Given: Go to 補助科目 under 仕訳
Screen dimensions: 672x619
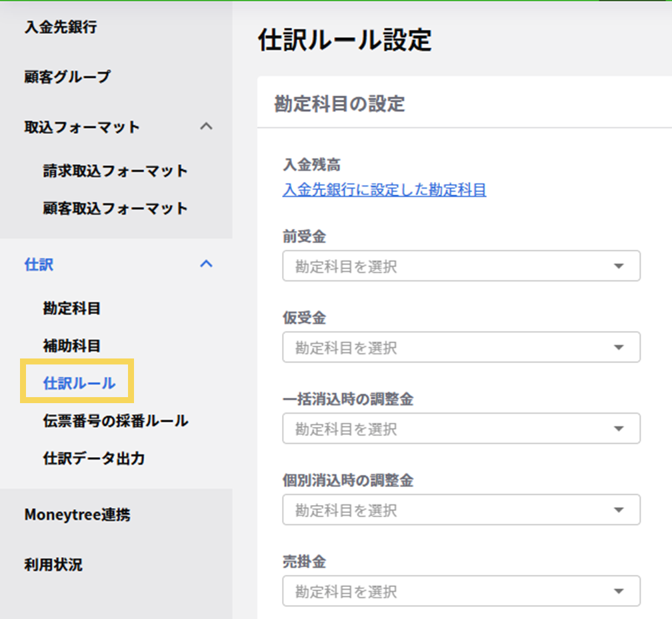Looking at the screenshot, I should click(72, 346).
